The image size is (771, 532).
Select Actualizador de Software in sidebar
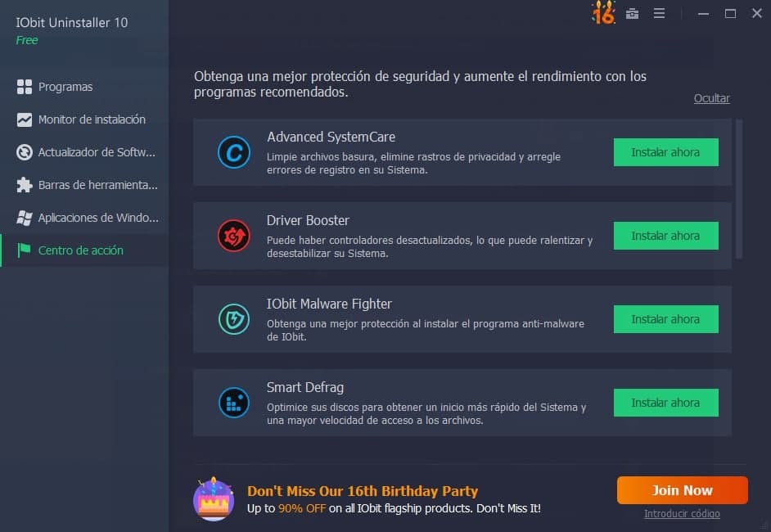[x=84, y=152]
